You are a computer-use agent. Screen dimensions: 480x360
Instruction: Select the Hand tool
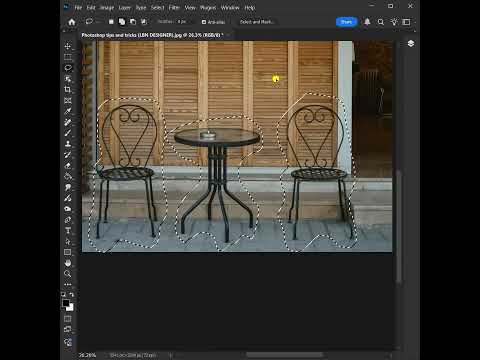pyautogui.click(x=68, y=263)
